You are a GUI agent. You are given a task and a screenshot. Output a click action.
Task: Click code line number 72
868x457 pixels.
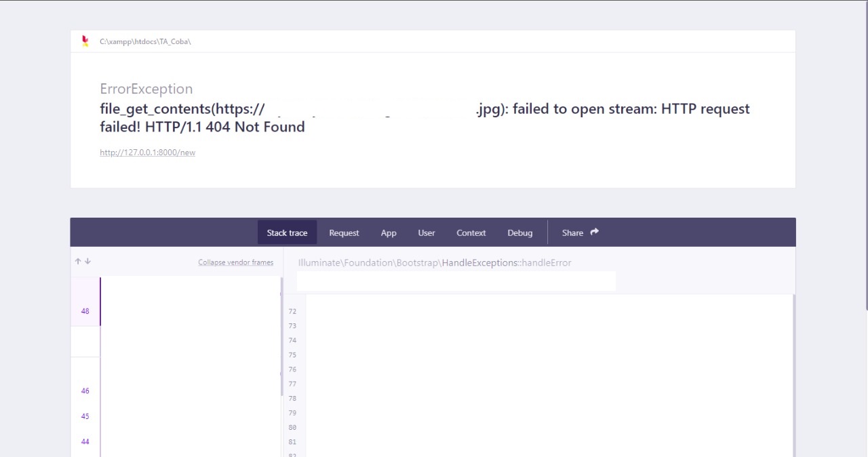[x=292, y=311]
